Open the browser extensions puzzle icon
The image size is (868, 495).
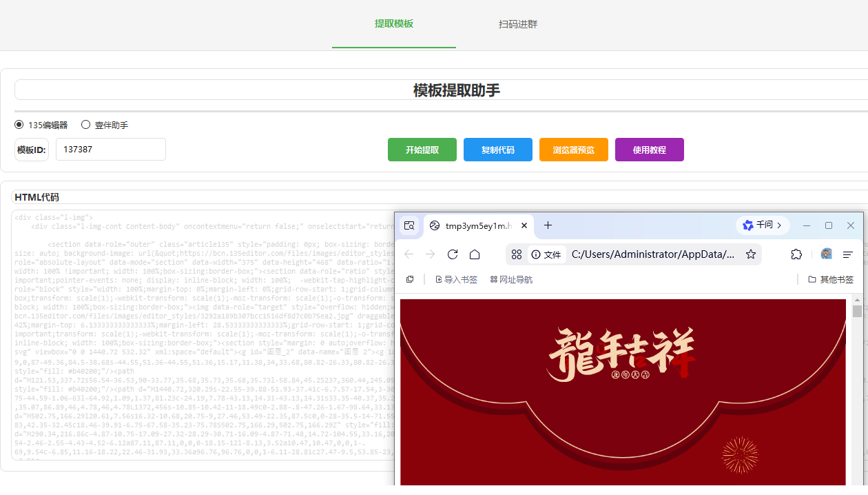(x=796, y=254)
